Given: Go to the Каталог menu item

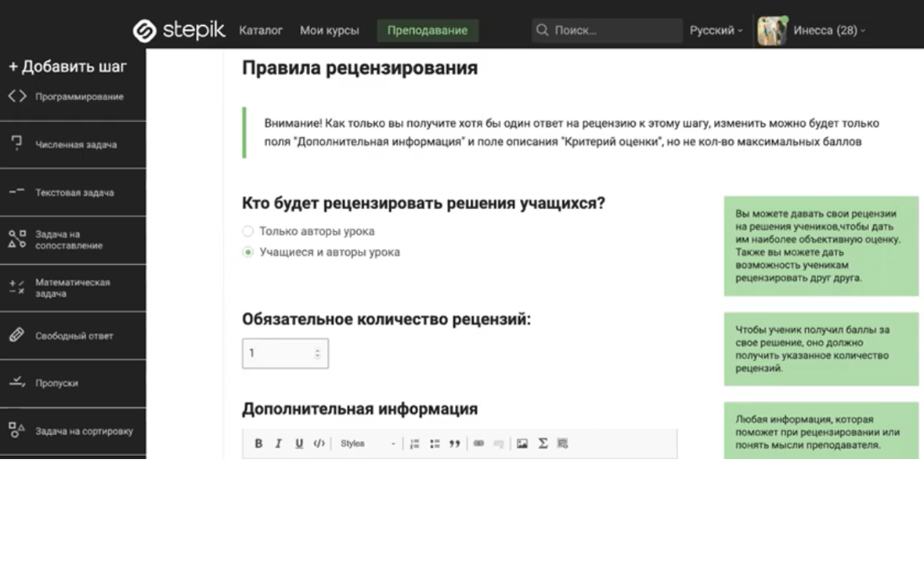Looking at the screenshot, I should click(261, 31).
